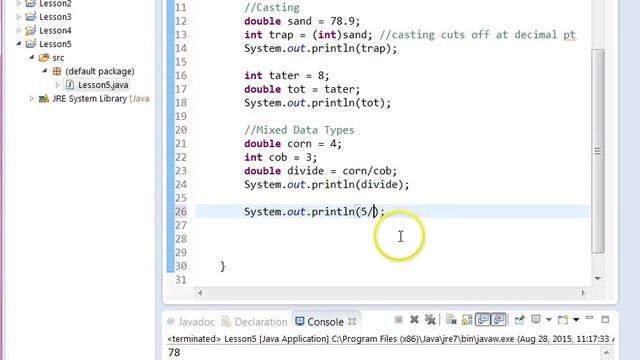The width and height of the screenshot is (640, 360).
Task: Click the Display Selected Console icon
Action: pos(536,320)
